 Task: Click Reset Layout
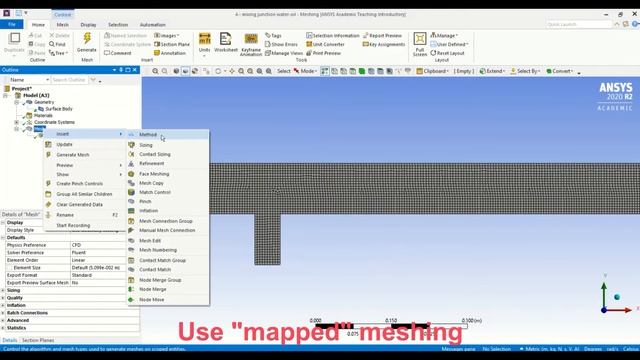[x=447, y=53]
